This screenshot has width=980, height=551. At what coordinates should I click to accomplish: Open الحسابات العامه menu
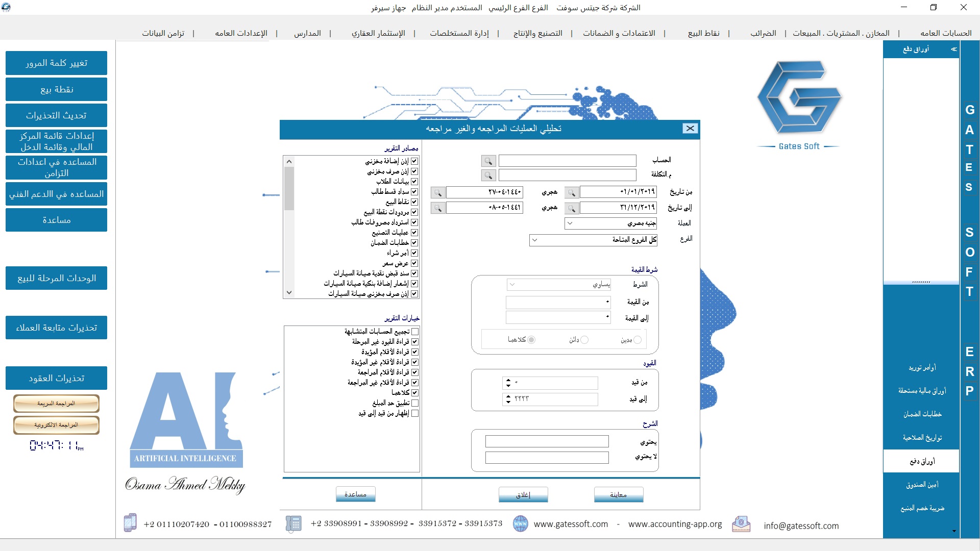[x=946, y=33]
